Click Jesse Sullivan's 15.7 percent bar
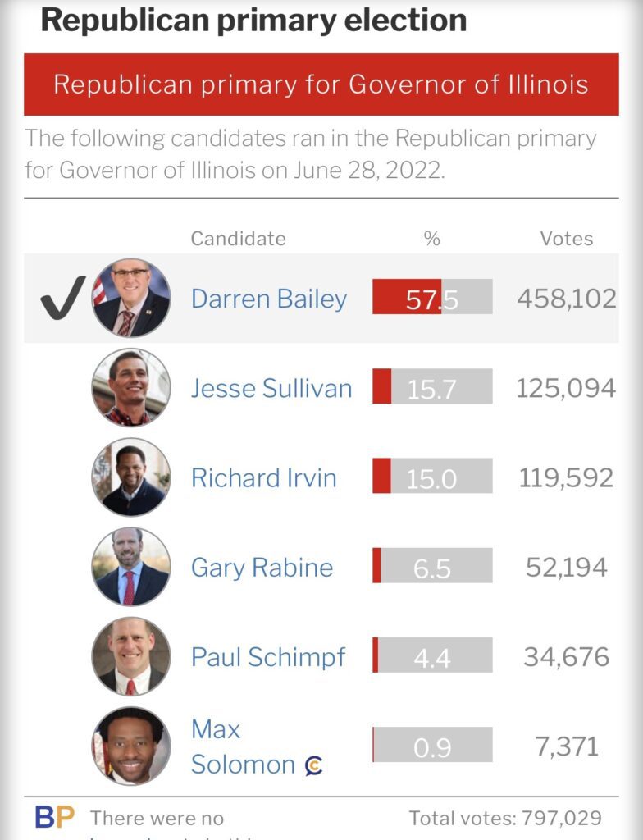 pos(432,387)
